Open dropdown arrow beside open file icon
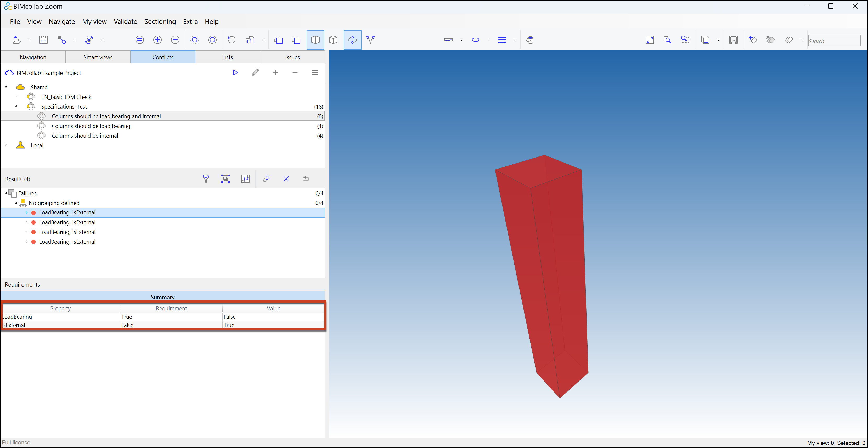This screenshot has height=448, width=868. tap(30, 40)
